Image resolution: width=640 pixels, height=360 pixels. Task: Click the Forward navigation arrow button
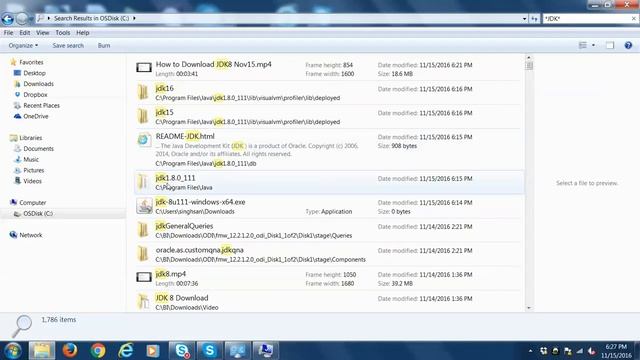point(22,18)
